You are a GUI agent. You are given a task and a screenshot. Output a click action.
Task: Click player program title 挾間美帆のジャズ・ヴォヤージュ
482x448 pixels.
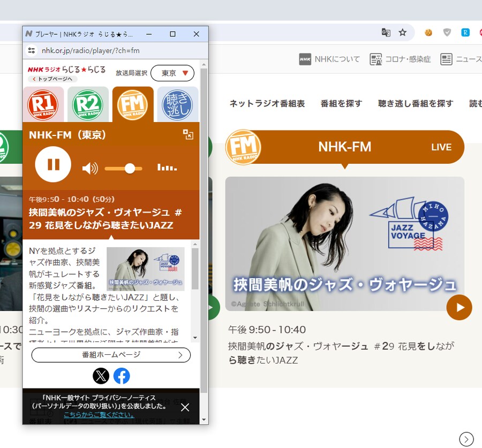[106, 218]
